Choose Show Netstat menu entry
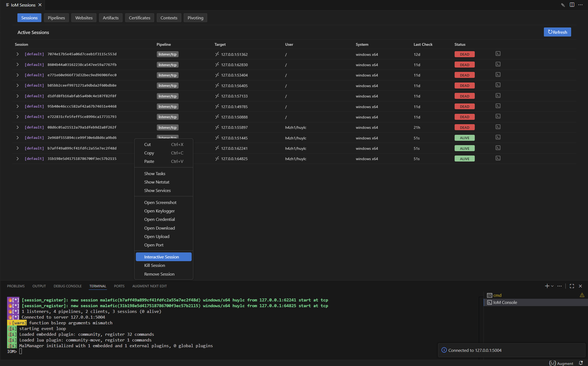Image resolution: width=588 pixels, height=366 pixels. [x=164, y=182]
